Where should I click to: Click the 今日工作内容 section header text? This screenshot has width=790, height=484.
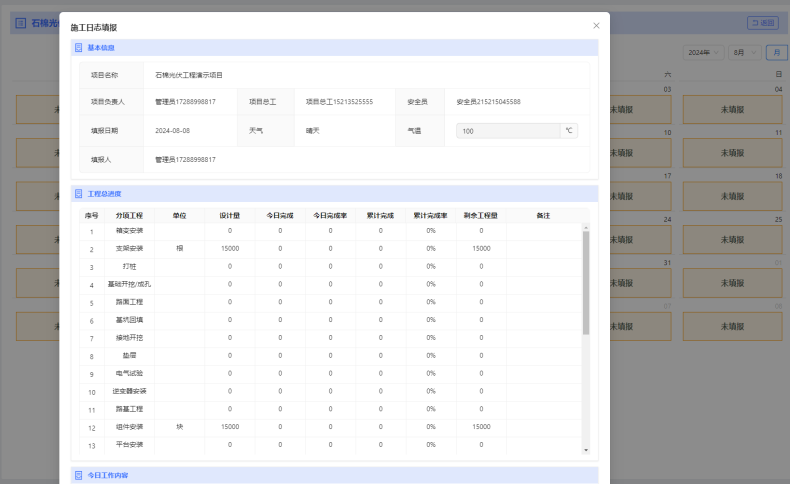click(108, 475)
